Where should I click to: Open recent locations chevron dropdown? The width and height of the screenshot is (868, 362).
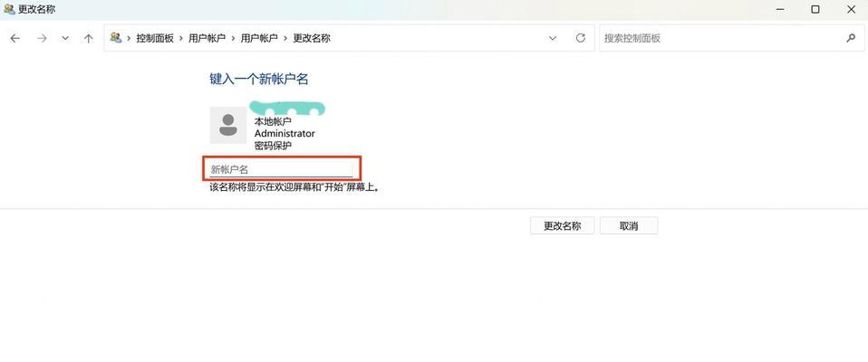click(65, 38)
